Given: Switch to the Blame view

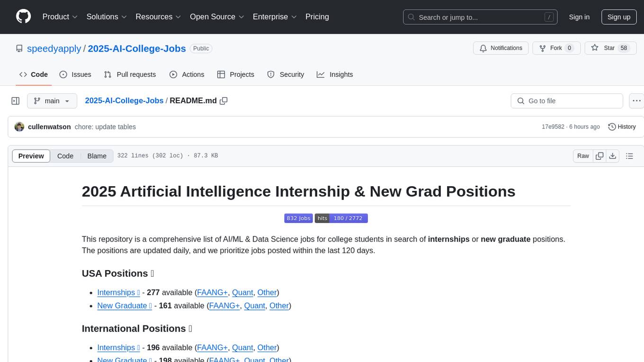Looking at the screenshot, I should (97, 156).
